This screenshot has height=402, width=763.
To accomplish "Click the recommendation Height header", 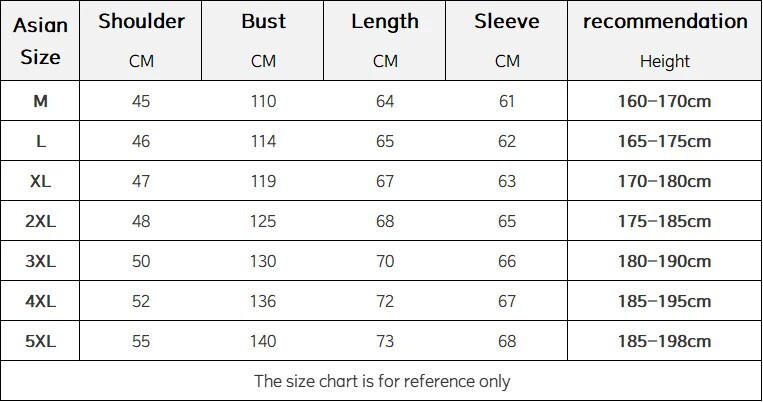I will coord(665,40).
